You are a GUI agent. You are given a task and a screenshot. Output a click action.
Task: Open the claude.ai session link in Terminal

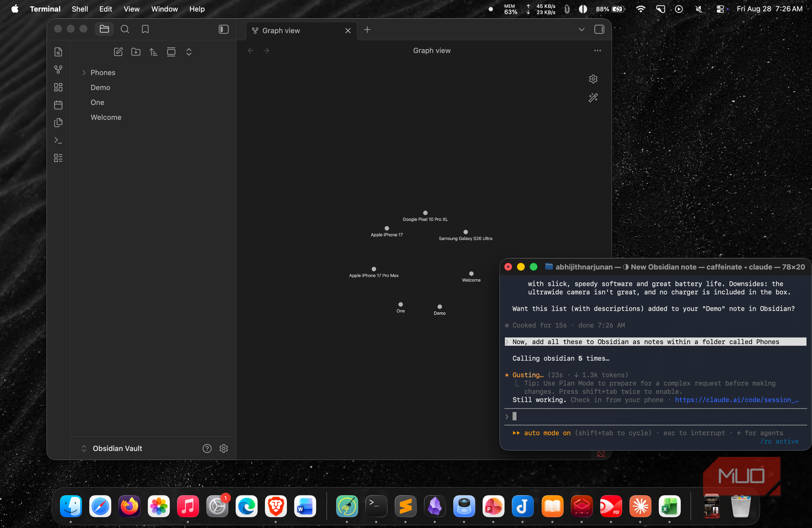pos(737,400)
